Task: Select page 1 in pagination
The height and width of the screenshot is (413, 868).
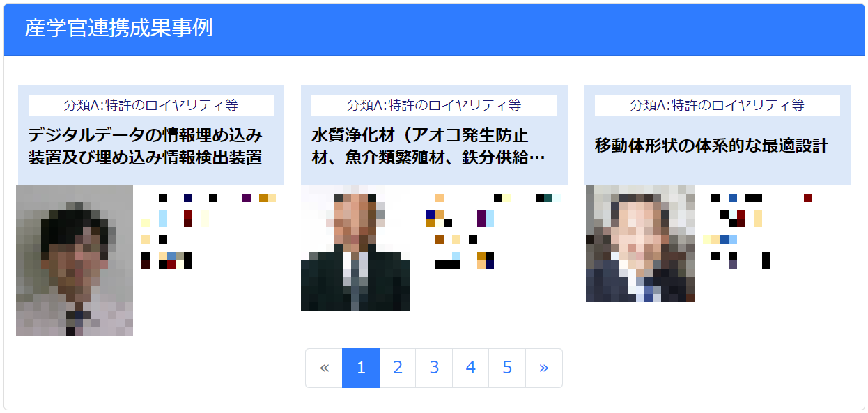Action: pyautogui.click(x=361, y=368)
